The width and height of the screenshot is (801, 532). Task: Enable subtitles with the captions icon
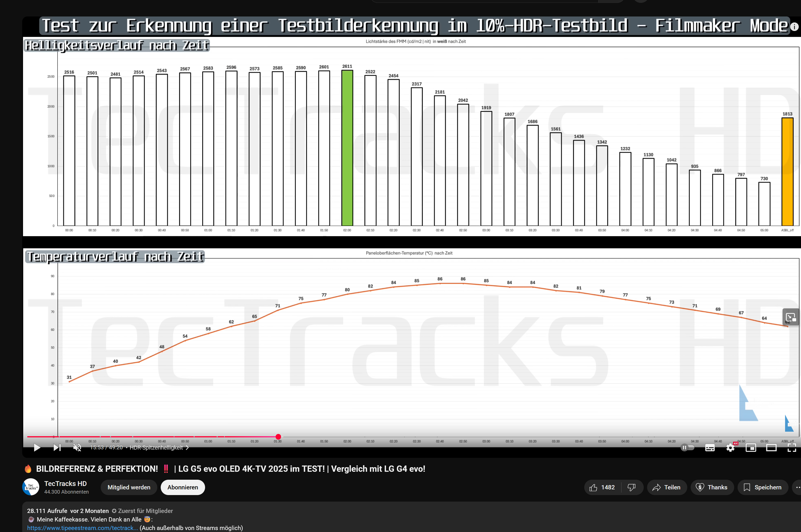tap(710, 448)
